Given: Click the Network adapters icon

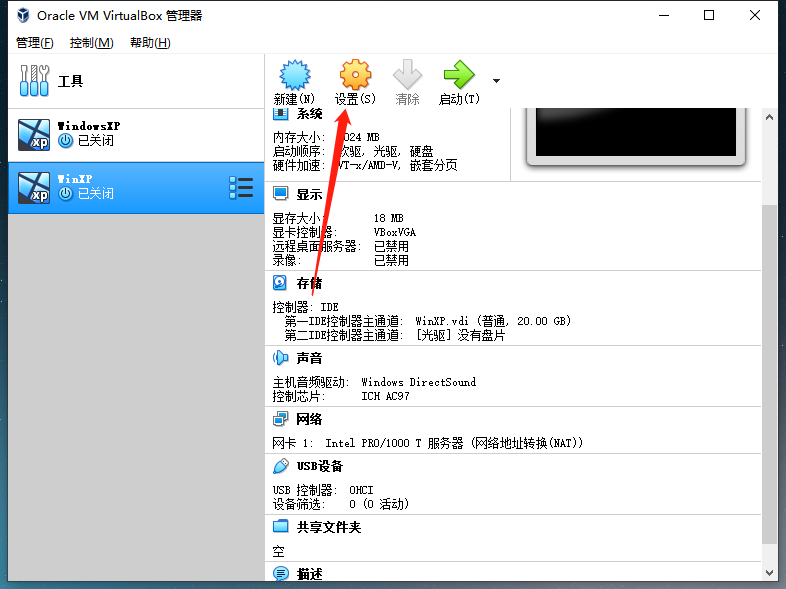Looking at the screenshot, I should coord(281,419).
